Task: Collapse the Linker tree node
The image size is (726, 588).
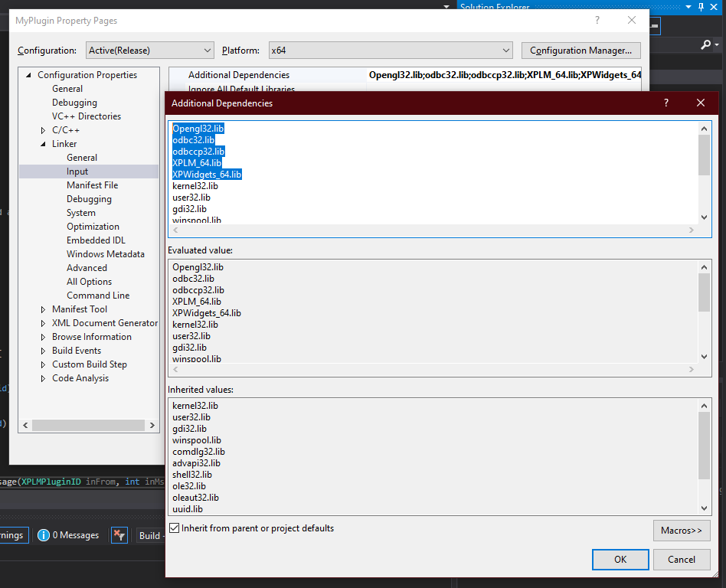Action: click(x=44, y=144)
